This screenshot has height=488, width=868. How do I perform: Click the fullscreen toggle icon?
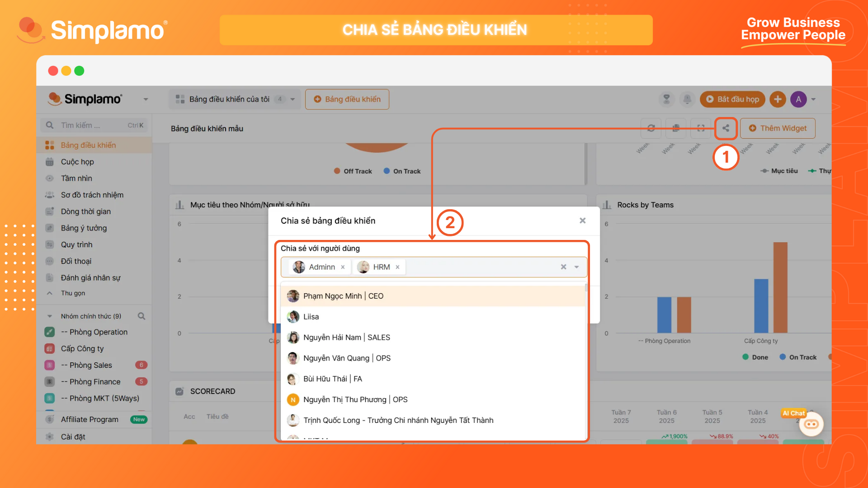pos(701,128)
